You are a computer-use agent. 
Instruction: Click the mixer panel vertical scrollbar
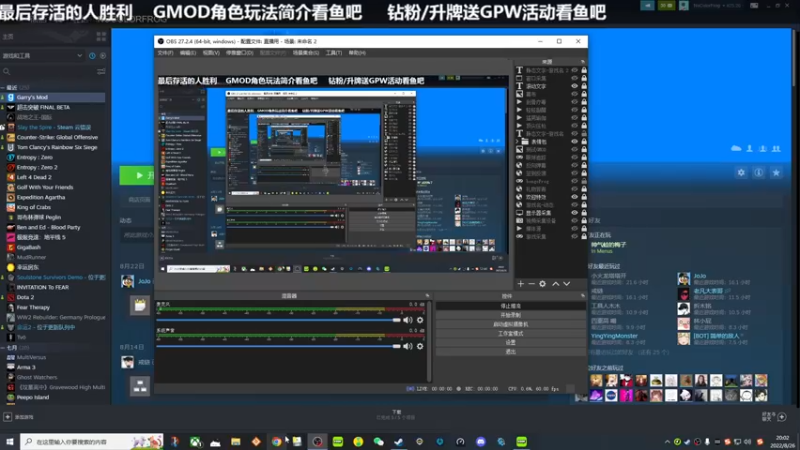pos(430,341)
